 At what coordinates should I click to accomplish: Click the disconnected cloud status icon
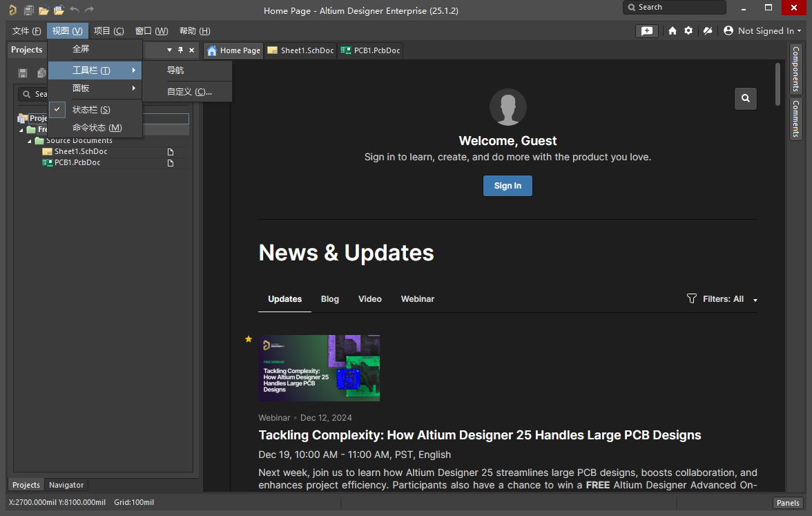coord(707,31)
